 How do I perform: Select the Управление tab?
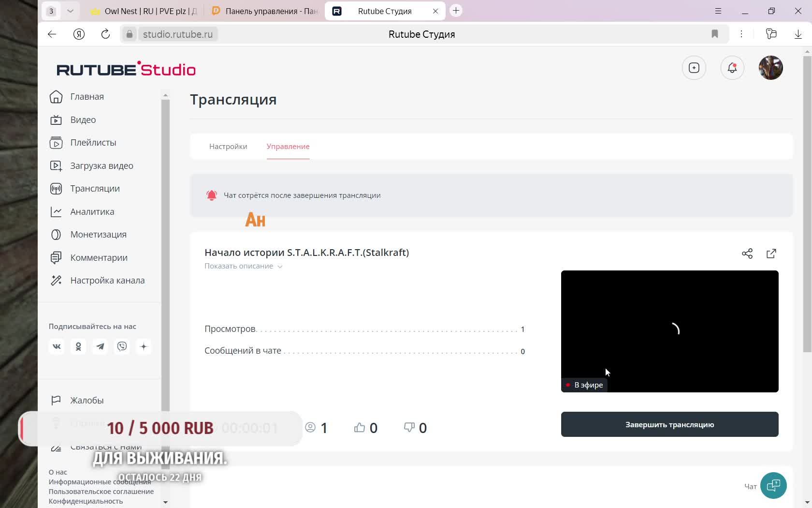(288, 147)
